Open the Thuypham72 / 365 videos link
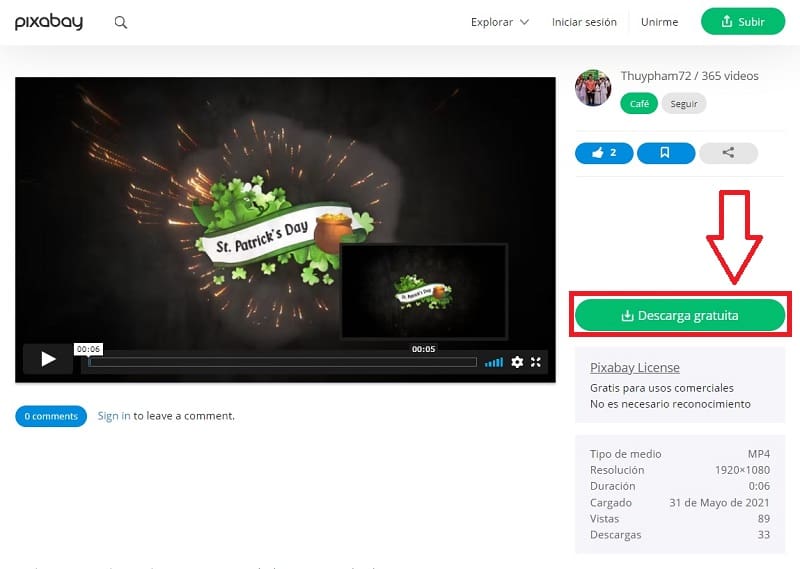Image resolution: width=800 pixels, height=569 pixels. [x=689, y=76]
